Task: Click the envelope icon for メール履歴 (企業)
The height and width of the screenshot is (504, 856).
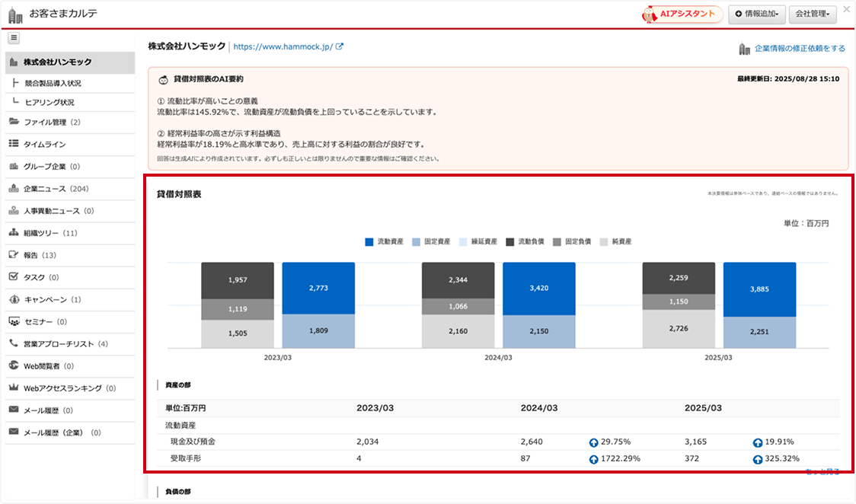Action: pyautogui.click(x=14, y=432)
